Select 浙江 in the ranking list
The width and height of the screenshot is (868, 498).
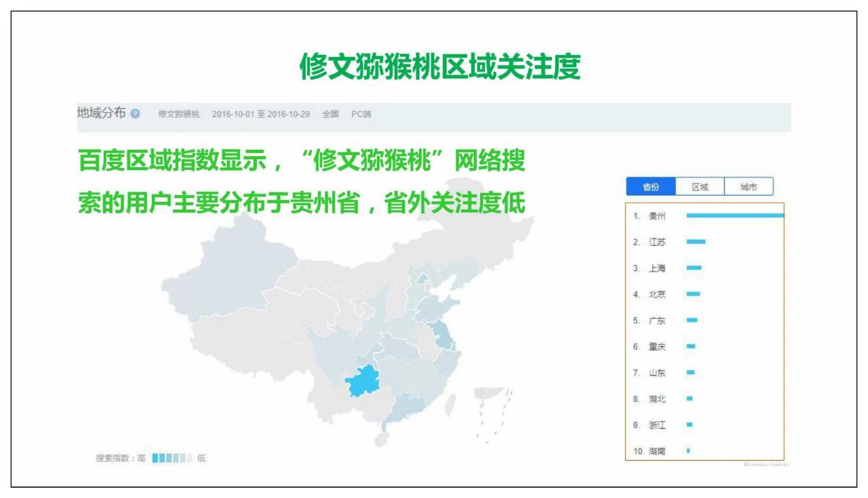click(x=657, y=425)
